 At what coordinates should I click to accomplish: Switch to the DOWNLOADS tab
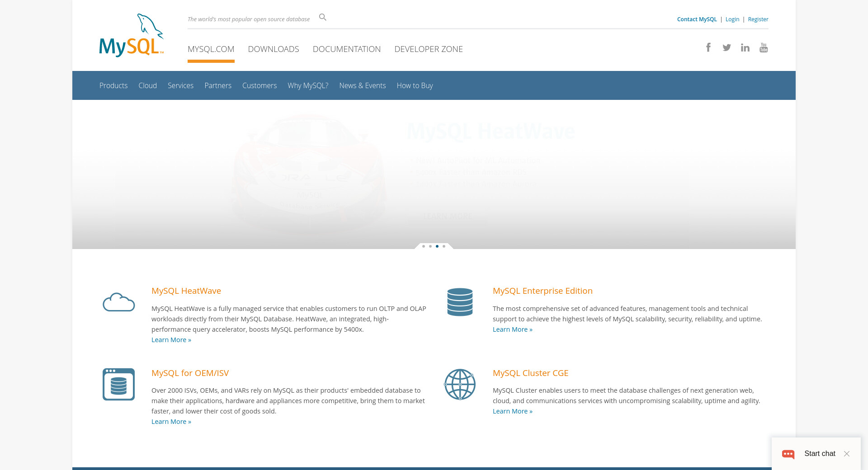[274, 49]
